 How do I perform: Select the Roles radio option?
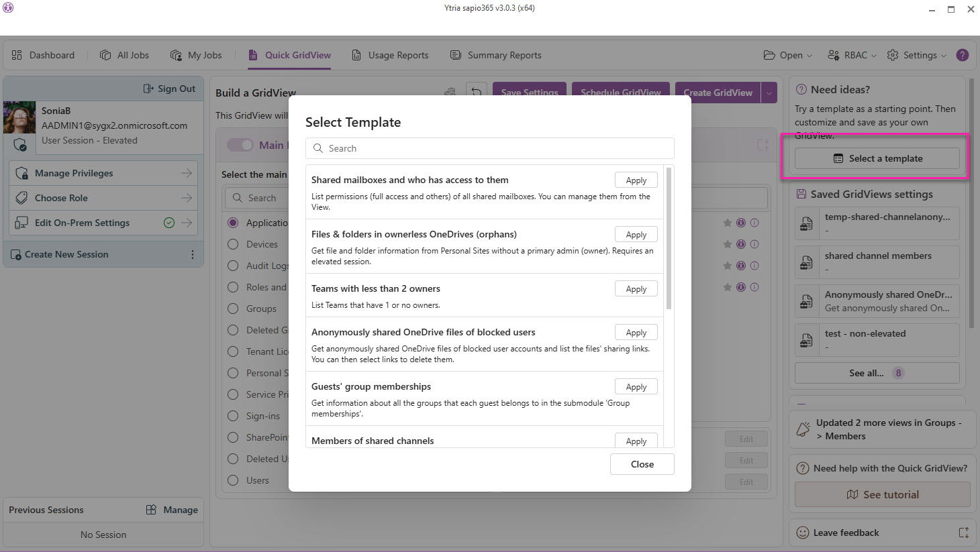click(233, 287)
